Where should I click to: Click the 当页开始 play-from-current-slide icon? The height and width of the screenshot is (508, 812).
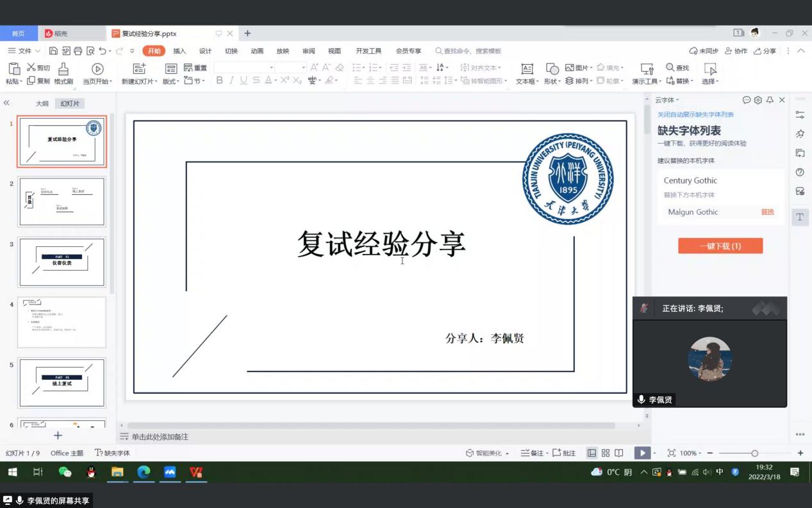(97, 69)
